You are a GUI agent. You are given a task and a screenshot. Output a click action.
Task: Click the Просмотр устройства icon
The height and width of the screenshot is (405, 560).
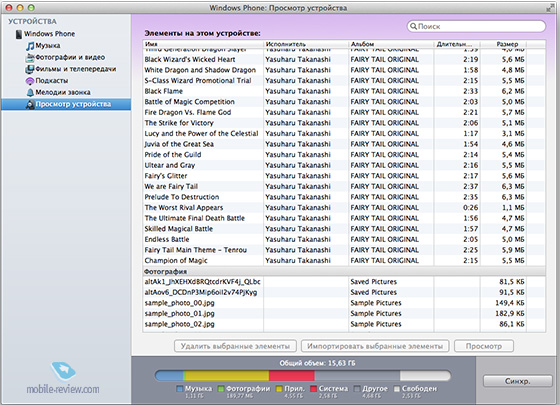[30, 104]
